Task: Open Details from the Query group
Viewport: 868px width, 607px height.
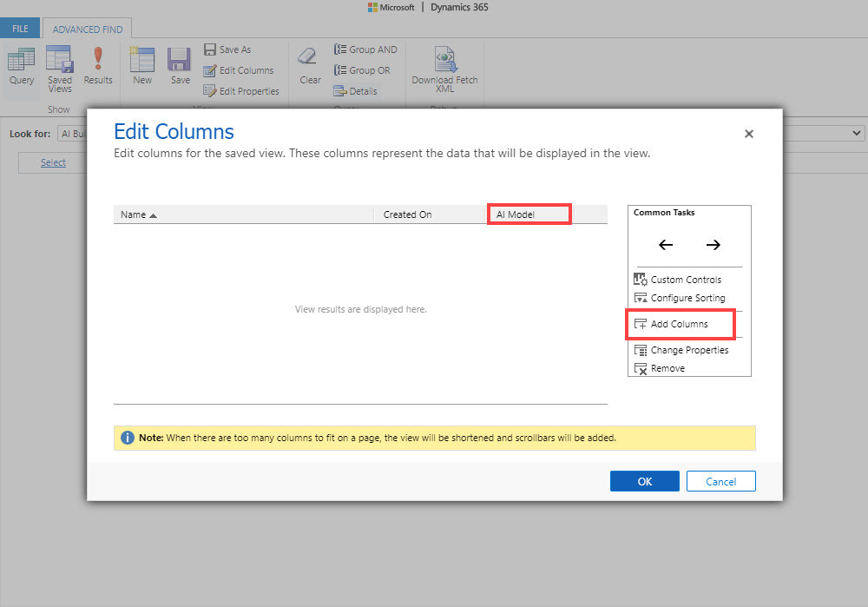Action: (x=354, y=90)
